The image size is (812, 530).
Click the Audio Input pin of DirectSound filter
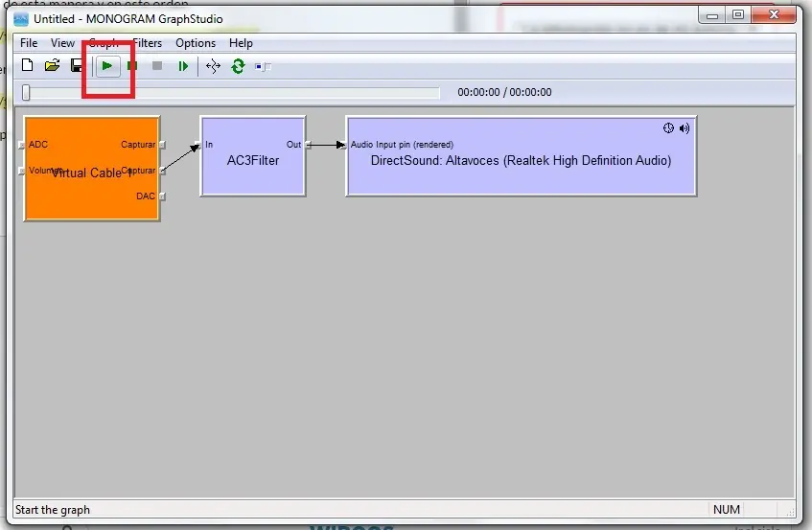pos(343,145)
